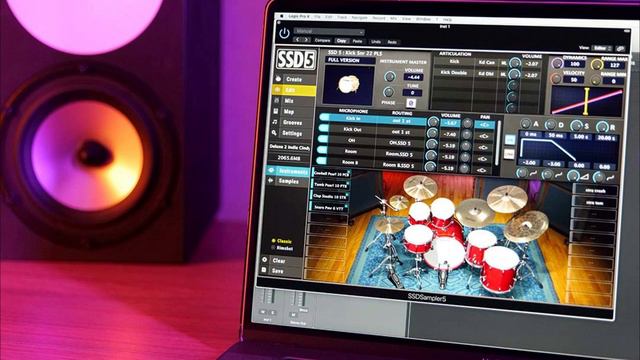
Task: Click the Kick Double articulation volume knob
Action: 515,74
